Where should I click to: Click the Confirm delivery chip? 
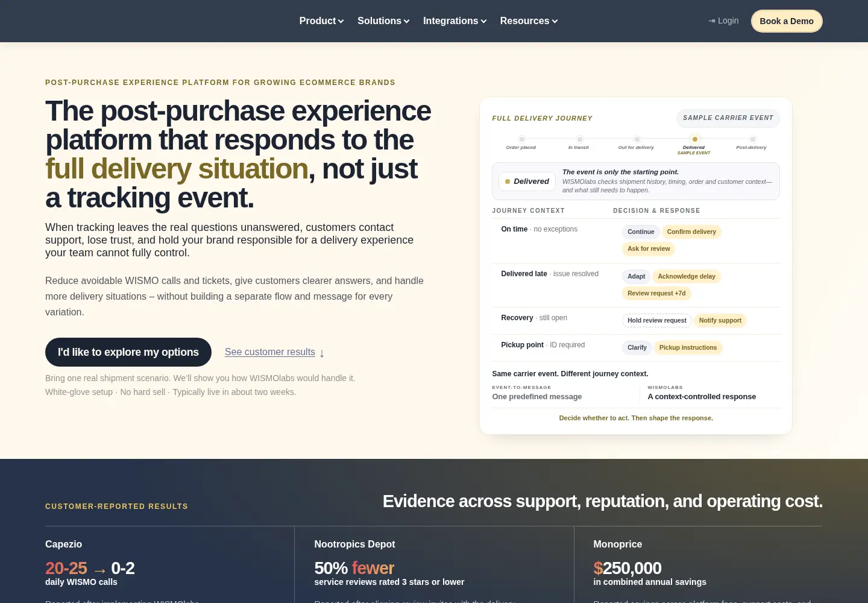[x=691, y=232]
